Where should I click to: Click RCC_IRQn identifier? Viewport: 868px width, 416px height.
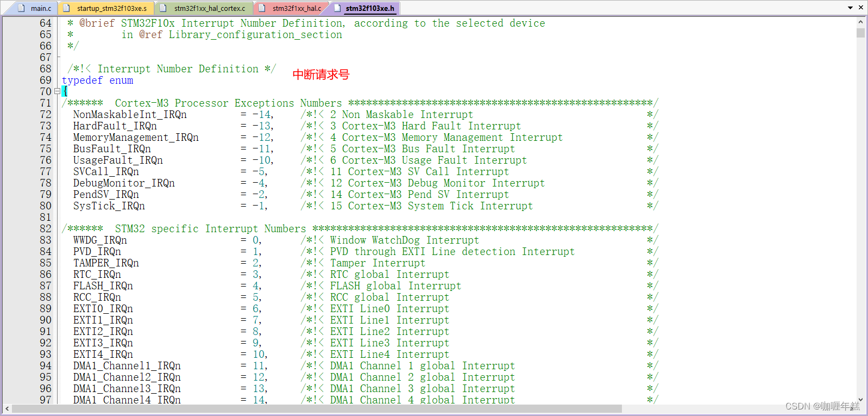click(x=97, y=297)
